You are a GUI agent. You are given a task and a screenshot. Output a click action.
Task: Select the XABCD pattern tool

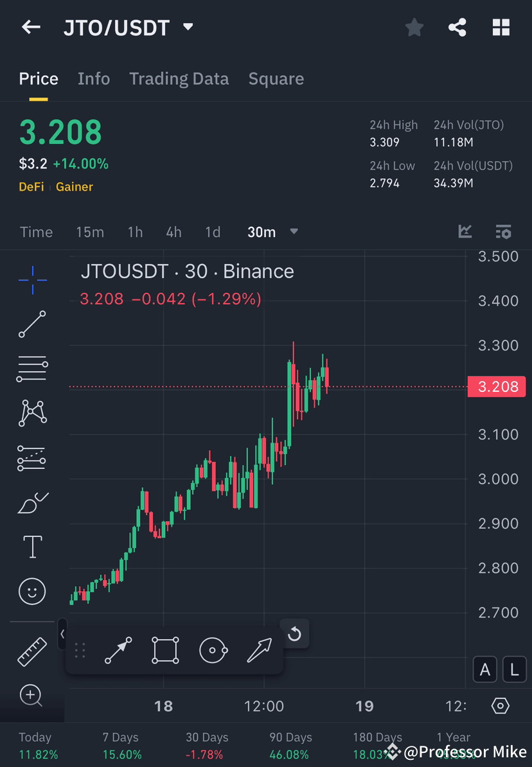point(32,412)
